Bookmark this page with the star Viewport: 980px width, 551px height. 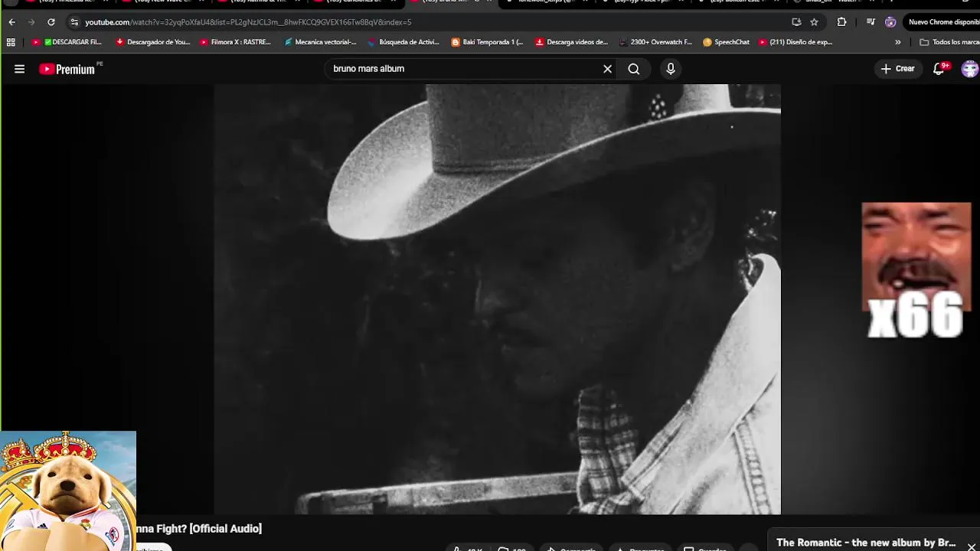tap(814, 22)
